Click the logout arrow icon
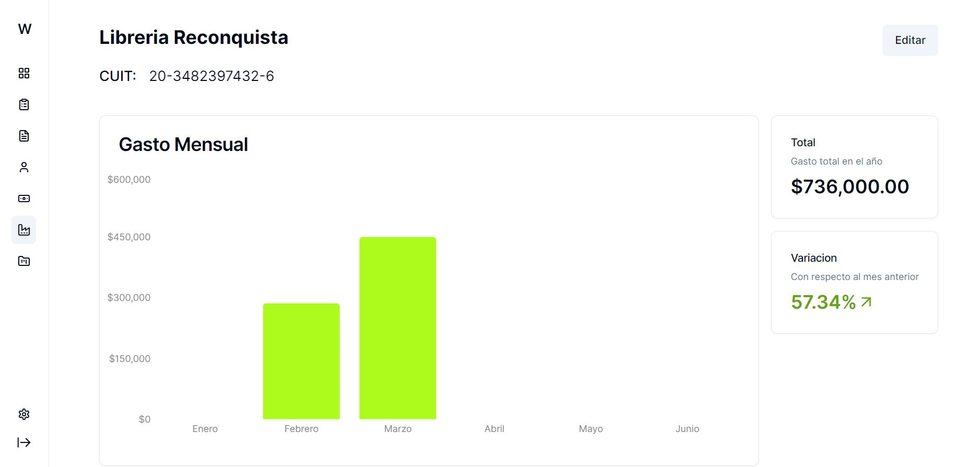 pos(24,442)
